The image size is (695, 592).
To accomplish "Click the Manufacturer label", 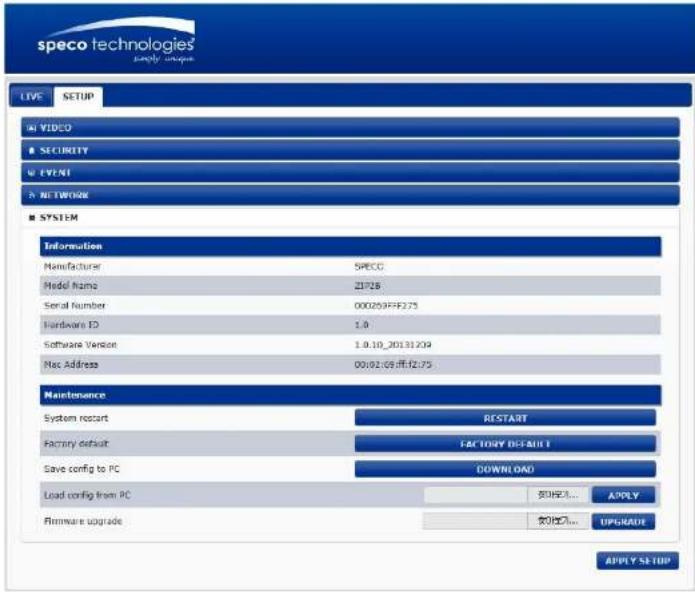I will coord(72,266).
